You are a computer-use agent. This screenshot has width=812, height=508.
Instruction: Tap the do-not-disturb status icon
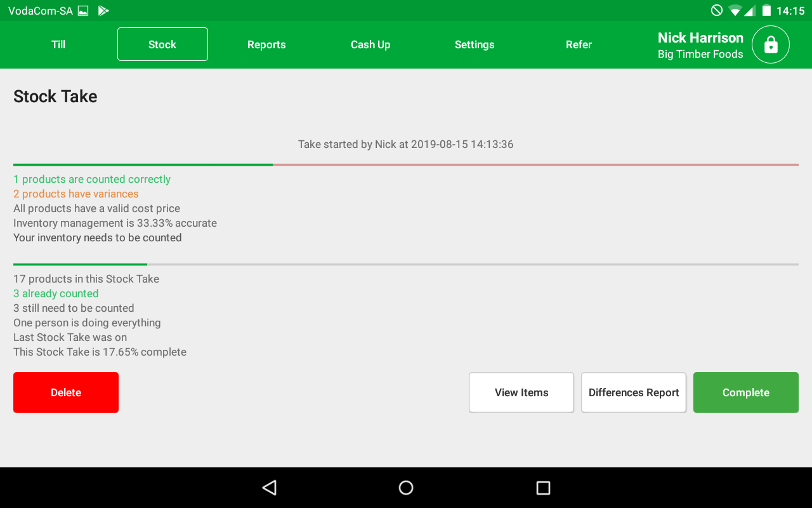(x=717, y=11)
